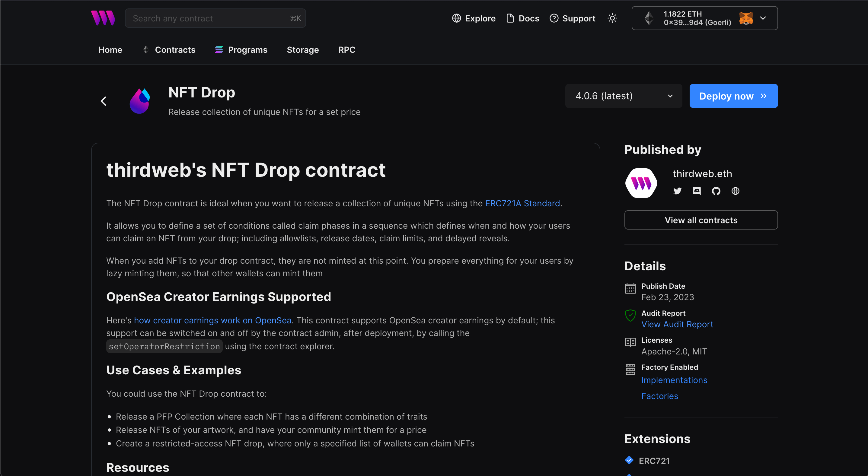
Task: Open thirdweb's Twitter profile
Action: point(677,191)
